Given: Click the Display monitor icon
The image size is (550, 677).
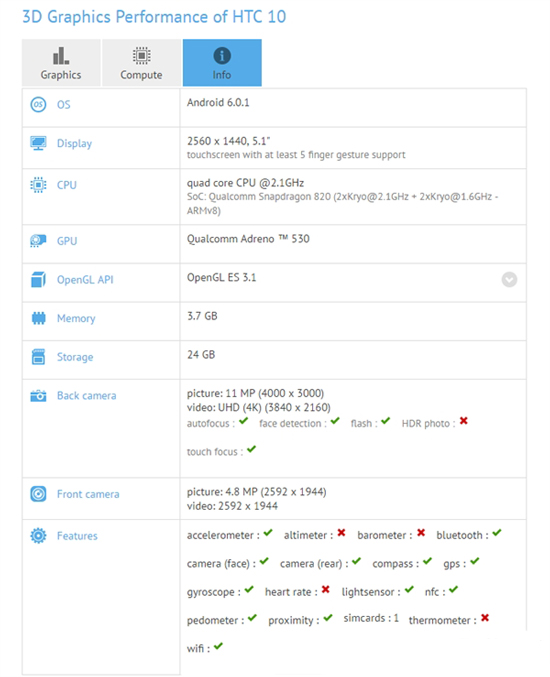Looking at the screenshot, I should coord(38,143).
